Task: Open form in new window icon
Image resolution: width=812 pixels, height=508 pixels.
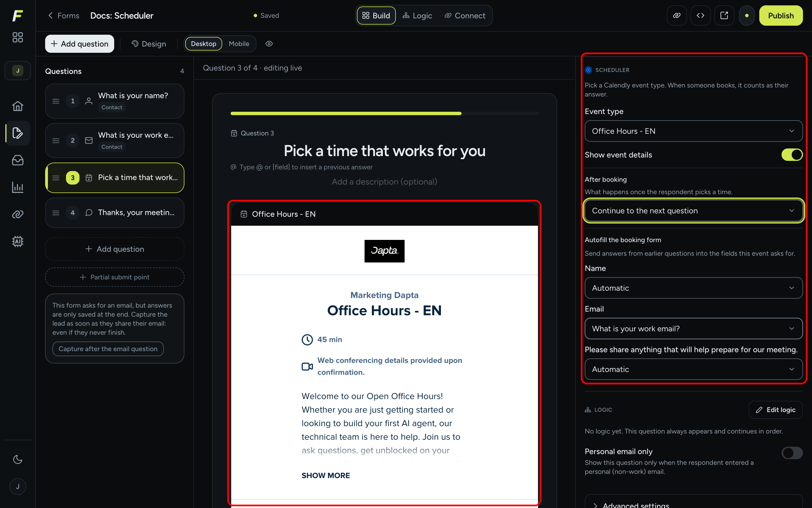Action: pos(724,16)
